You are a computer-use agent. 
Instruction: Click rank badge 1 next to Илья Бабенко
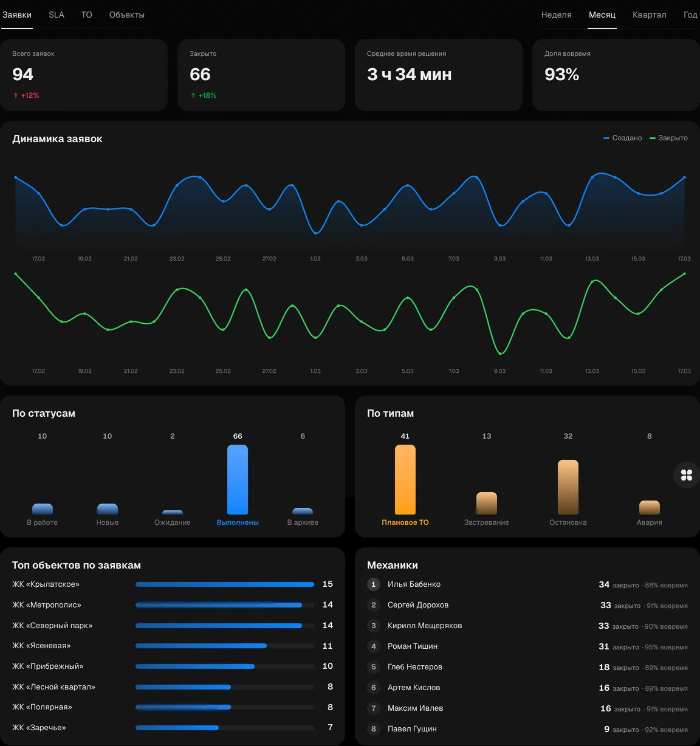tap(374, 584)
